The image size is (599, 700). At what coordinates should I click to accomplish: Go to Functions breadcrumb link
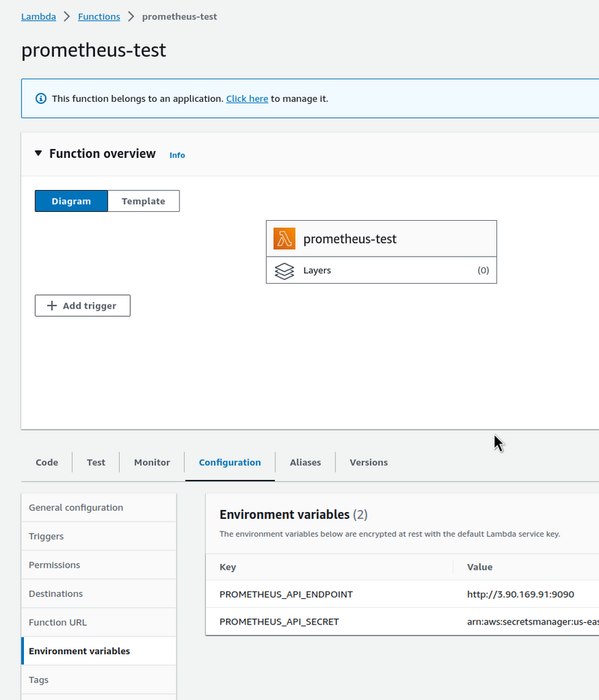coord(99,16)
